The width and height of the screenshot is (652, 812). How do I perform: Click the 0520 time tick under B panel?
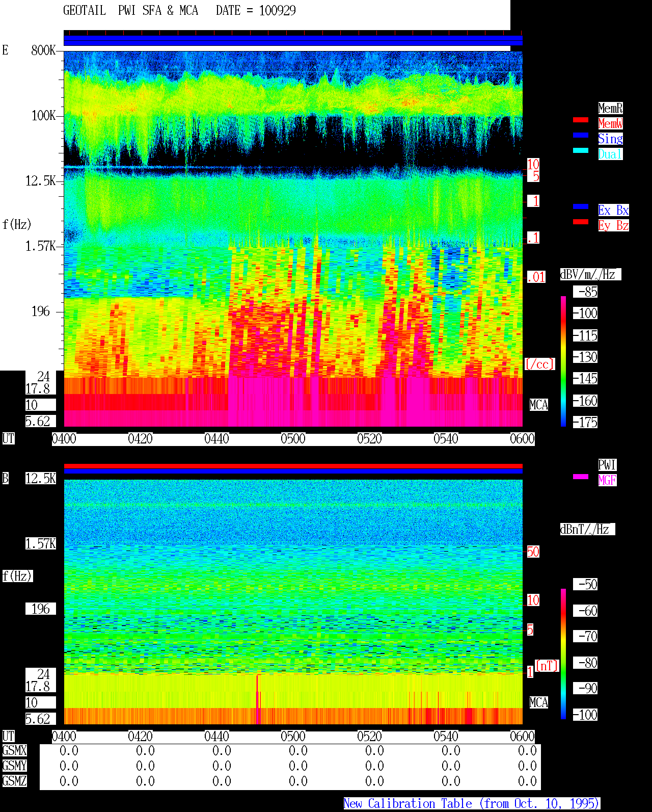[x=369, y=737]
